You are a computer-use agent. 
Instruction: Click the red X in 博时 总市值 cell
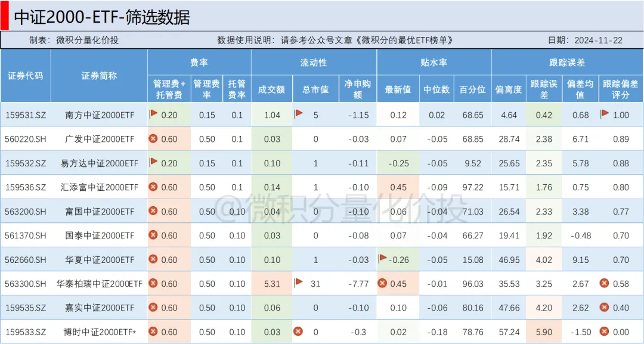tap(298, 331)
